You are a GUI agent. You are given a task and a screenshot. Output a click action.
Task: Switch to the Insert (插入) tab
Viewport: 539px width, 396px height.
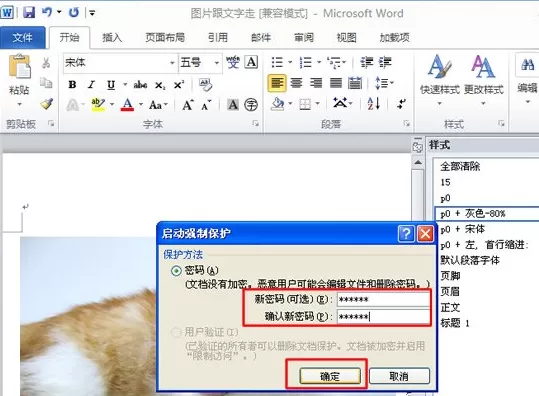[112, 37]
